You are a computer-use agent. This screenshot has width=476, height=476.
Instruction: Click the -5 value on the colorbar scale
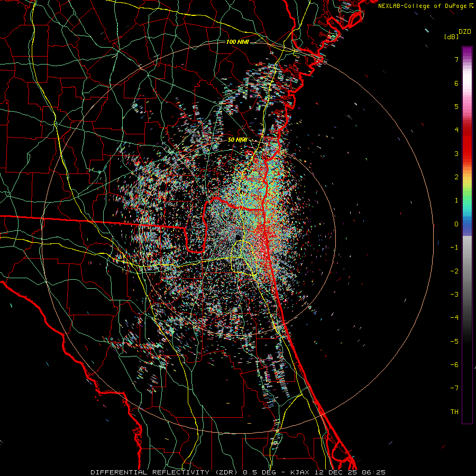click(x=454, y=342)
